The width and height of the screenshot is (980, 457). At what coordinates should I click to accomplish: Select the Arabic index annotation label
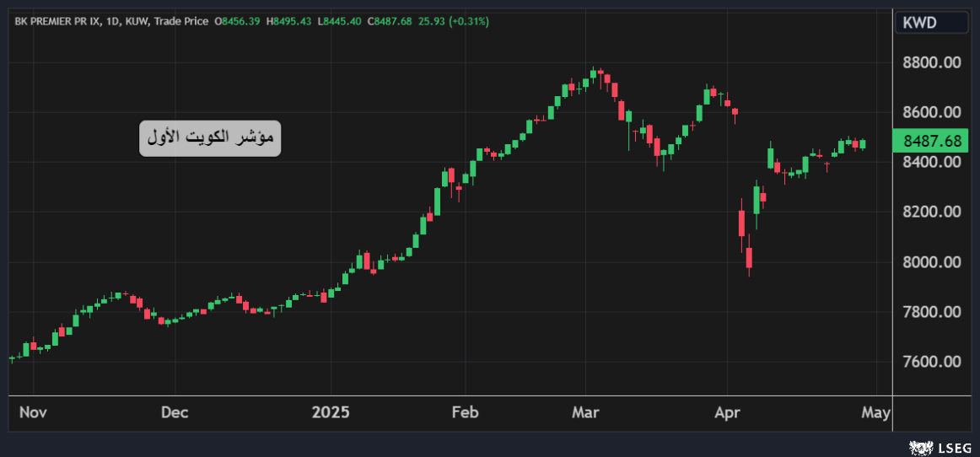point(209,138)
